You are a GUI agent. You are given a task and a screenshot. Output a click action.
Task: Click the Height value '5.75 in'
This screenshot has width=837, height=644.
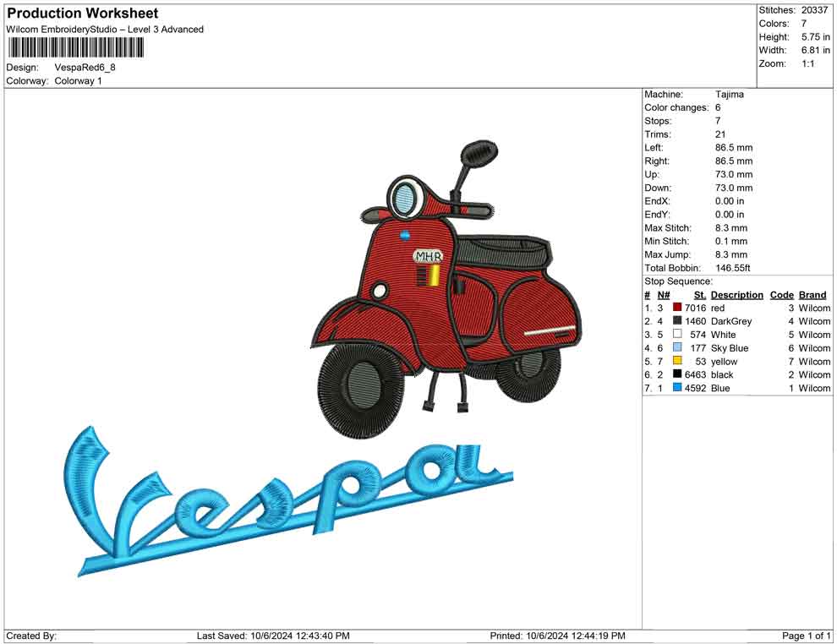click(816, 37)
